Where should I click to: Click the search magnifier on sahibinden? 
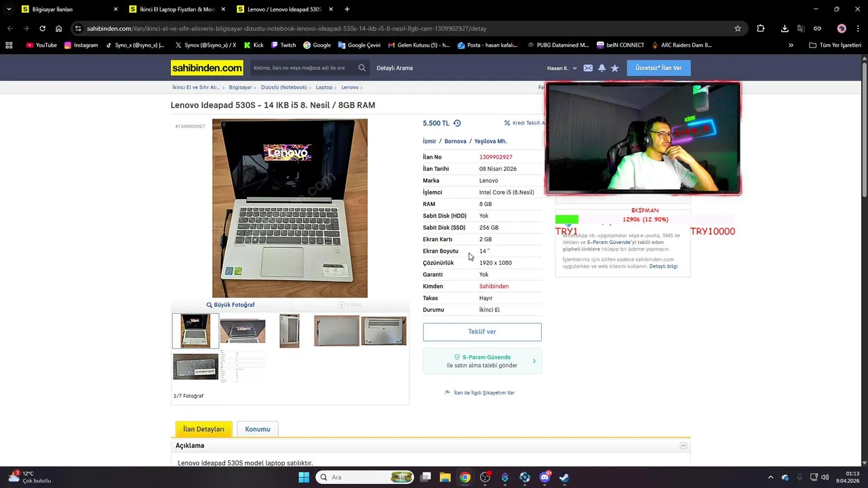362,68
